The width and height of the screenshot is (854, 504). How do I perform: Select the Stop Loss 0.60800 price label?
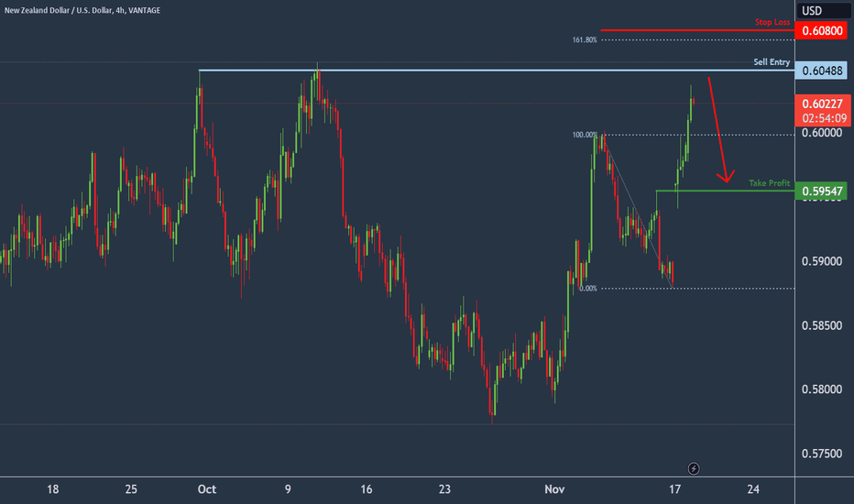tap(823, 30)
